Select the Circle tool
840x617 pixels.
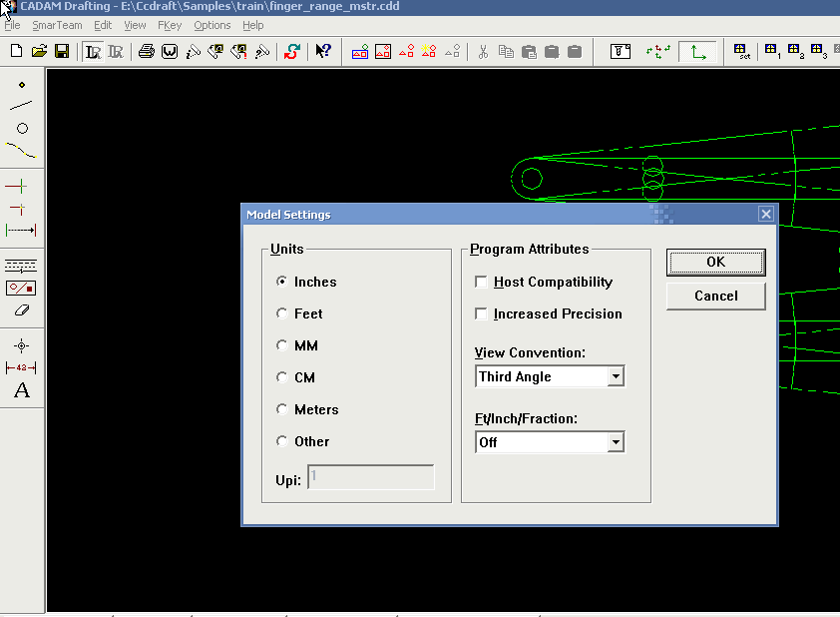pyautogui.click(x=22, y=128)
